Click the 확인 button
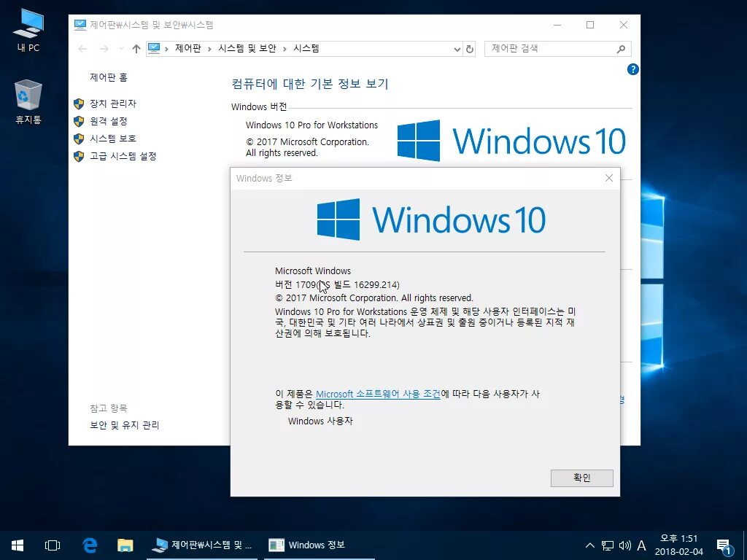 (581, 478)
